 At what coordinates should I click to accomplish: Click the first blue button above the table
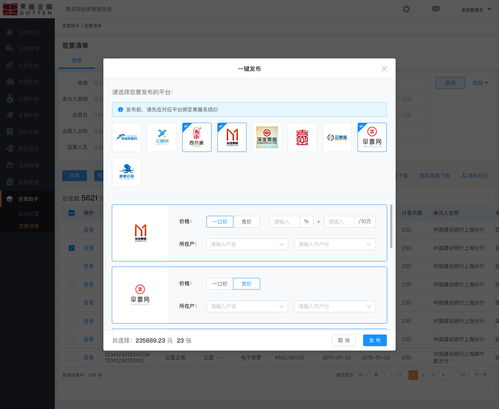point(74,175)
